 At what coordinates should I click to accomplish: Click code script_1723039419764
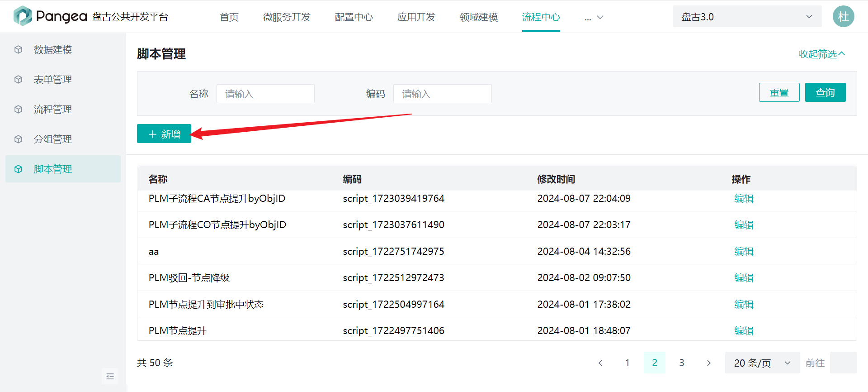(x=394, y=199)
